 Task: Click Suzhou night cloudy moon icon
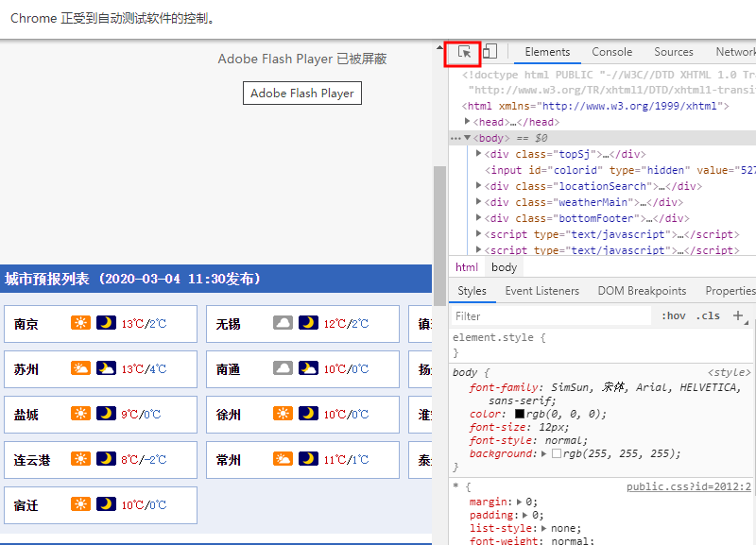pyautogui.click(x=106, y=368)
